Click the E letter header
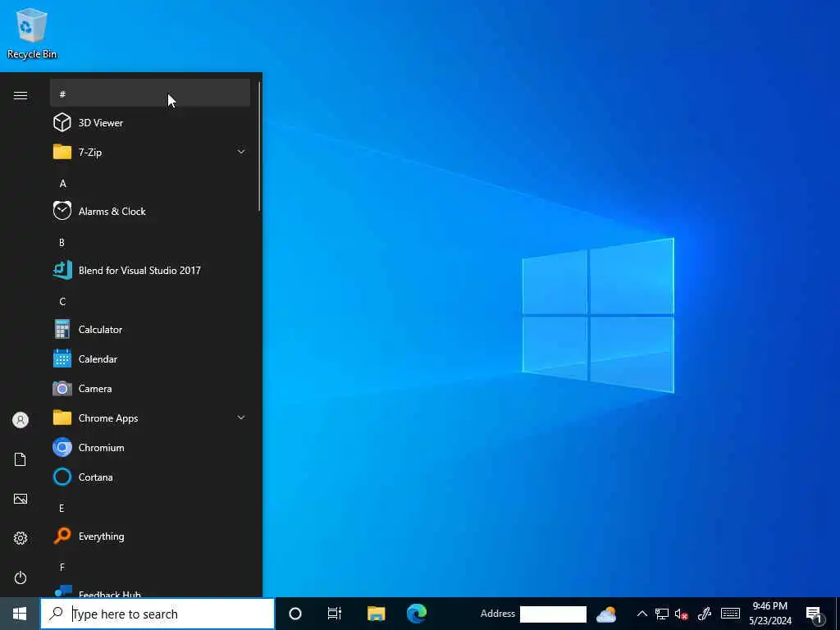 (62, 508)
